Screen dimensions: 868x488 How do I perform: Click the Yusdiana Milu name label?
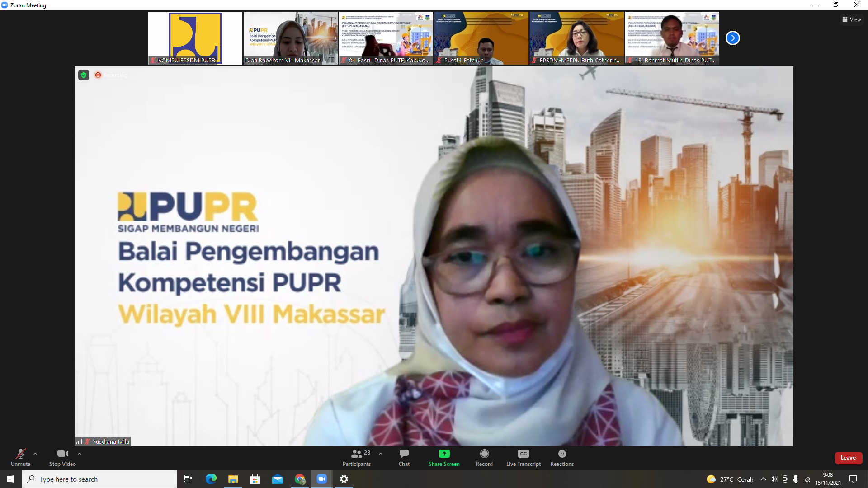[x=111, y=441]
